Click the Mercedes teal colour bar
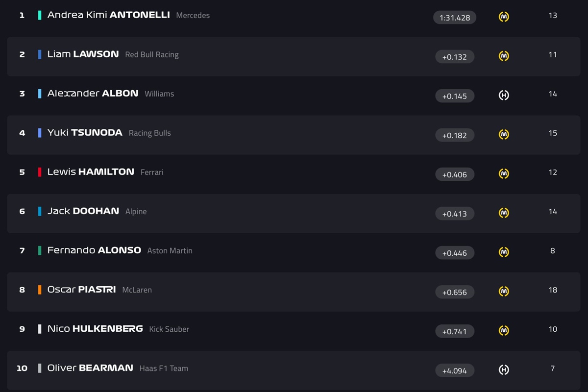 point(40,15)
